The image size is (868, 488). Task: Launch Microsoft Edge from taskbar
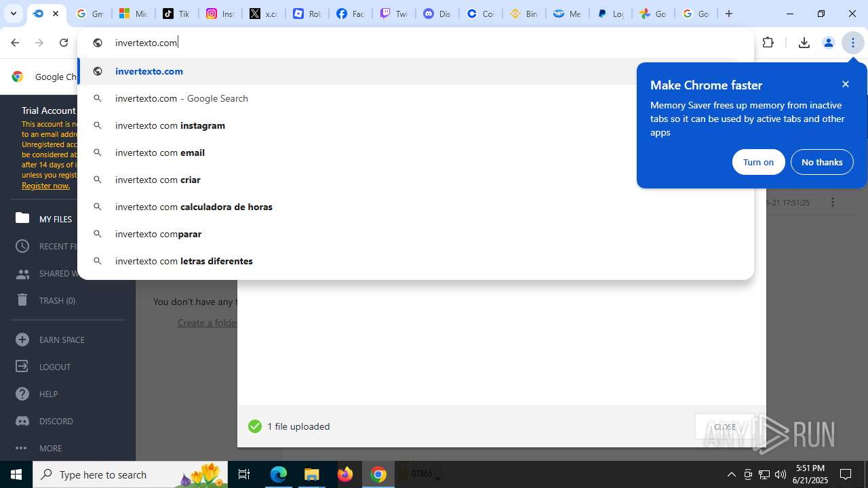tap(279, 474)
